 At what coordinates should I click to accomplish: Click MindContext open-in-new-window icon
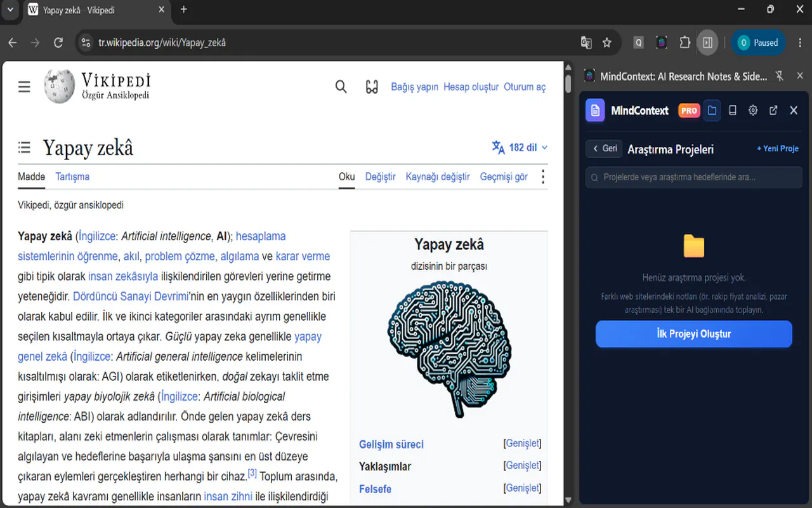pyautogui.click(x=773, y=110)
